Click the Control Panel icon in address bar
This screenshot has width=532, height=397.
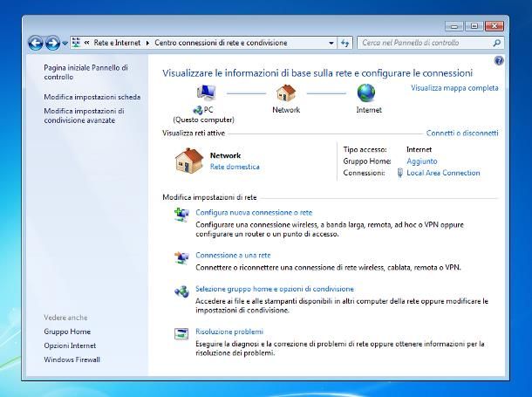(77, 43)
